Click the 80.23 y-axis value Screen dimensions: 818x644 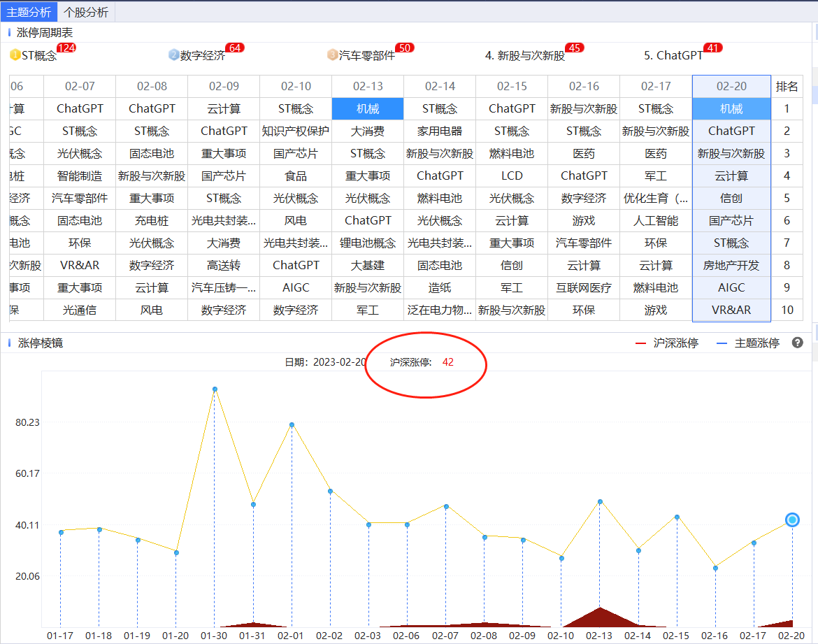coord(27,422)
